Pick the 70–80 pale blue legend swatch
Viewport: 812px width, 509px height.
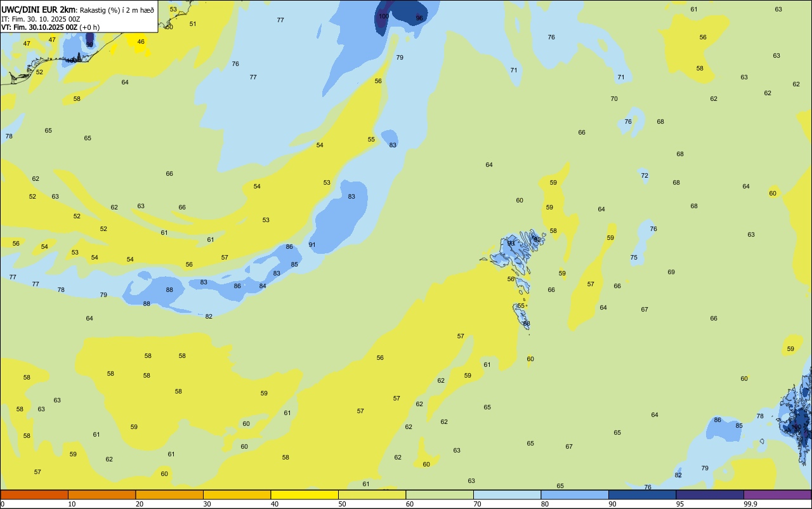pyautogui.click(x=507, y=494)
